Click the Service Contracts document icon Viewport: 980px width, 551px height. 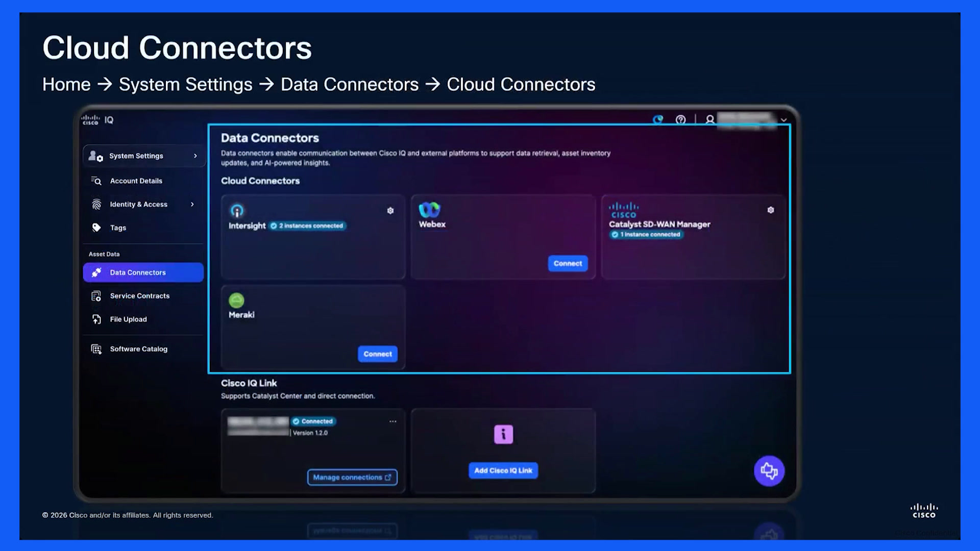[96, 296]
